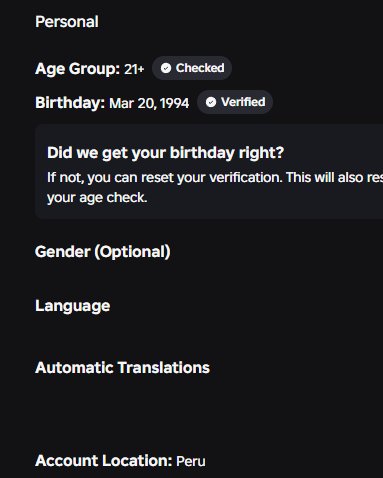Click the Age Group label
Screen dimensions: 383x478
[x=77, y=69]
